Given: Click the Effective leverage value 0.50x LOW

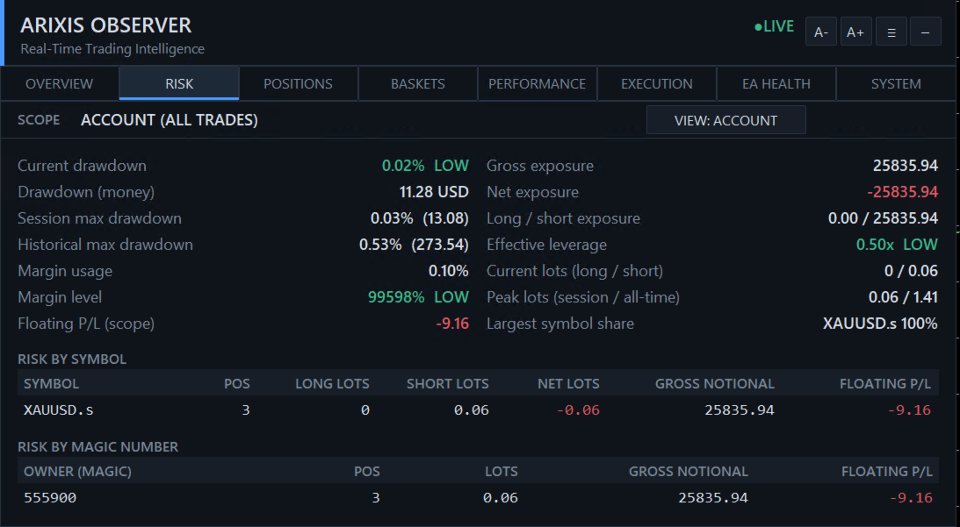Looking at the screenshot, I should point(897,245).
